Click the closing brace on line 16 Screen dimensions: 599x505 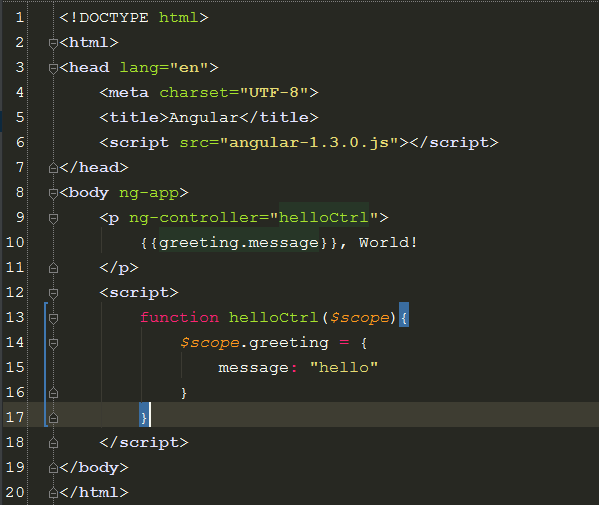(x=184, y=393)
